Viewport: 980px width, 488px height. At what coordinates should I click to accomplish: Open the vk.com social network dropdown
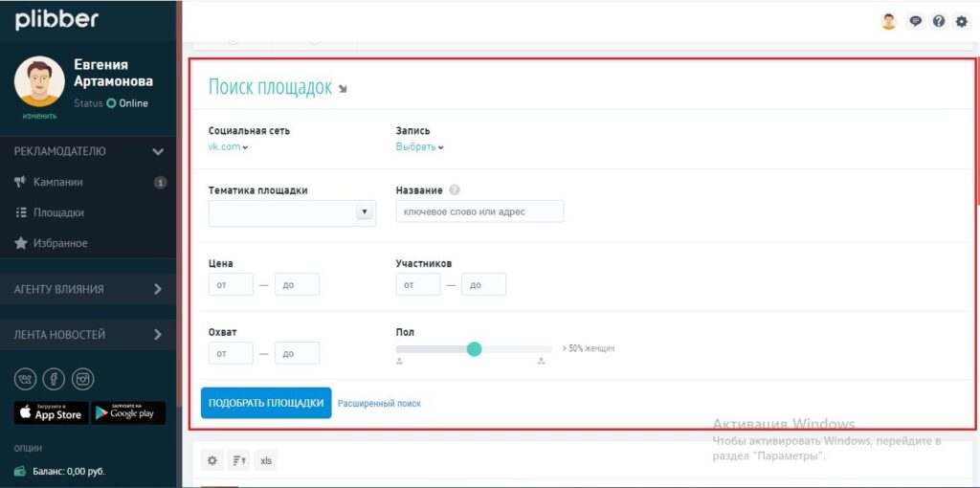click(228, 147)
